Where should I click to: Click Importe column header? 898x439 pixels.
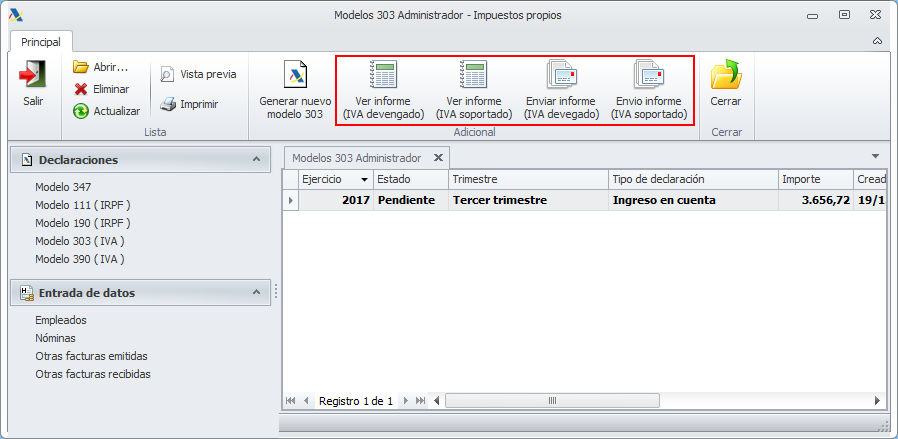coord(816,179)
